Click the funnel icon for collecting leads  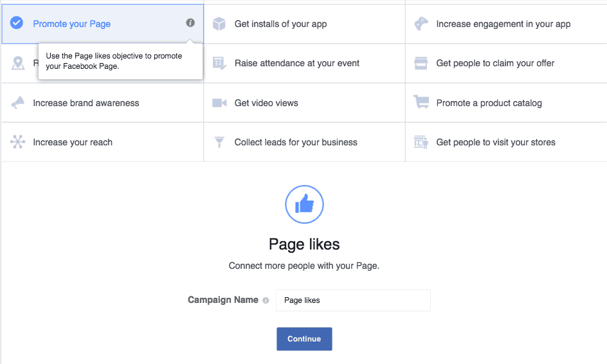coord(219,142)
